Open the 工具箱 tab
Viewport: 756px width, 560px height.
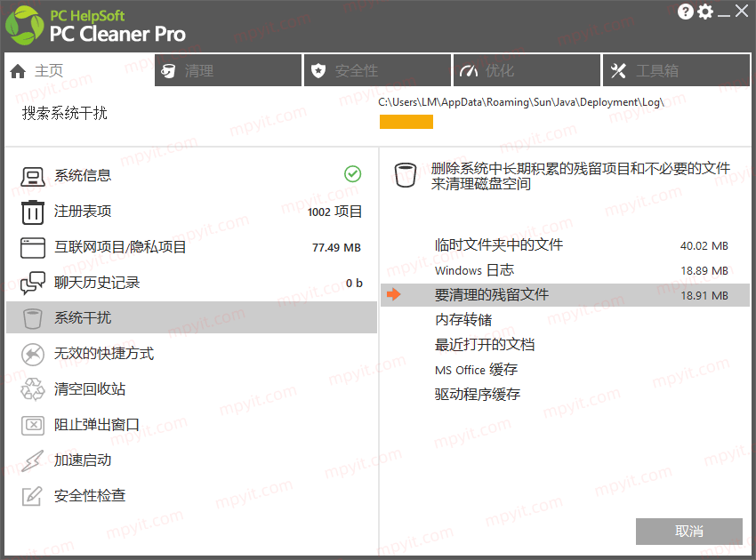[x=677, y=70]
